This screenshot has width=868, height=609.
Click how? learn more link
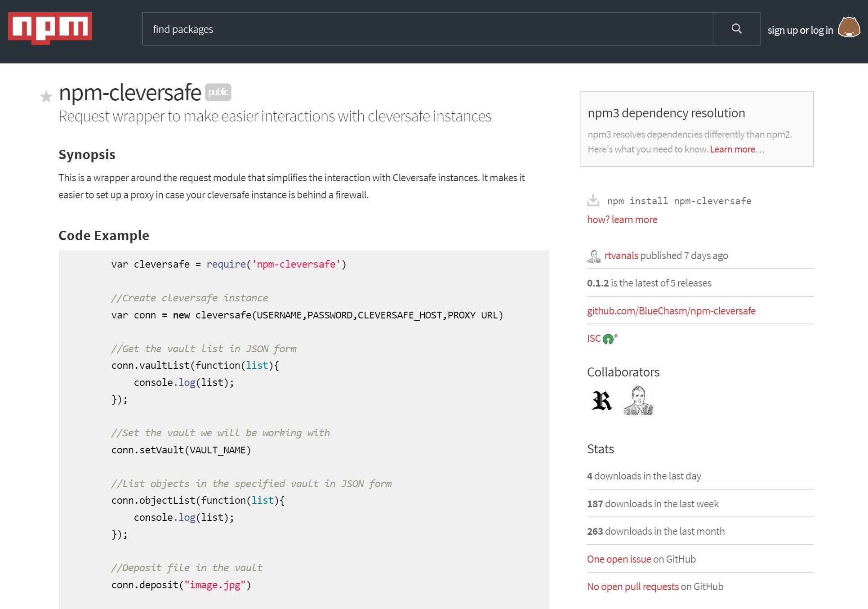(x=622, y=219)
